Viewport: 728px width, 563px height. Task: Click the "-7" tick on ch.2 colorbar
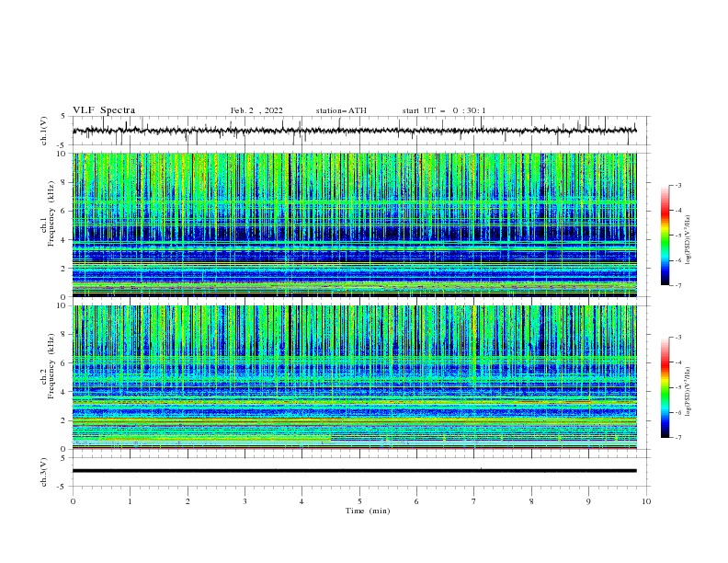[677, 437]
